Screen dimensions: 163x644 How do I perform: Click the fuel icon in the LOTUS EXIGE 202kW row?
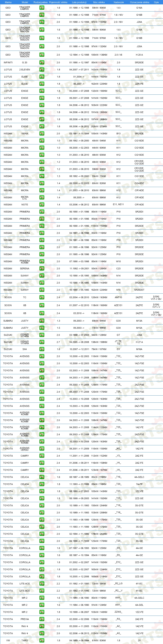tap(42, 126)
